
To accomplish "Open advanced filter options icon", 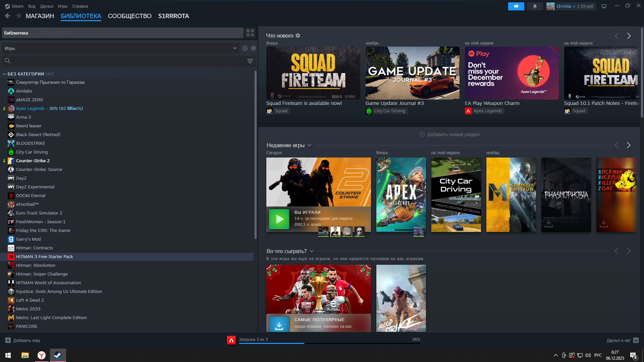I will tap(250, 61).
